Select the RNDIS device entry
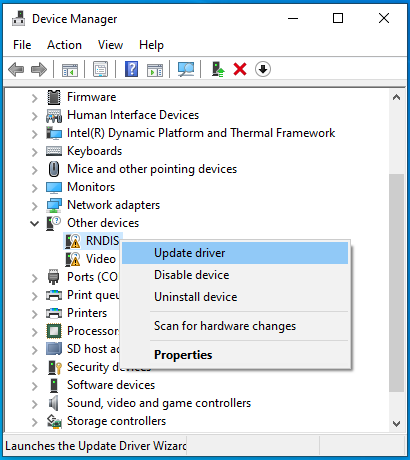This screenshot has height=460, width=410. click(102, 241)
